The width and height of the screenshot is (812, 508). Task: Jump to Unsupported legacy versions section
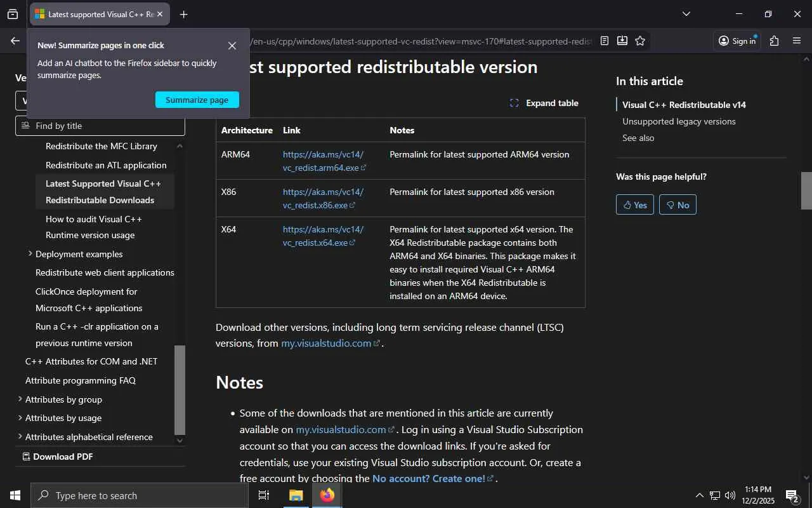[679, 121]
